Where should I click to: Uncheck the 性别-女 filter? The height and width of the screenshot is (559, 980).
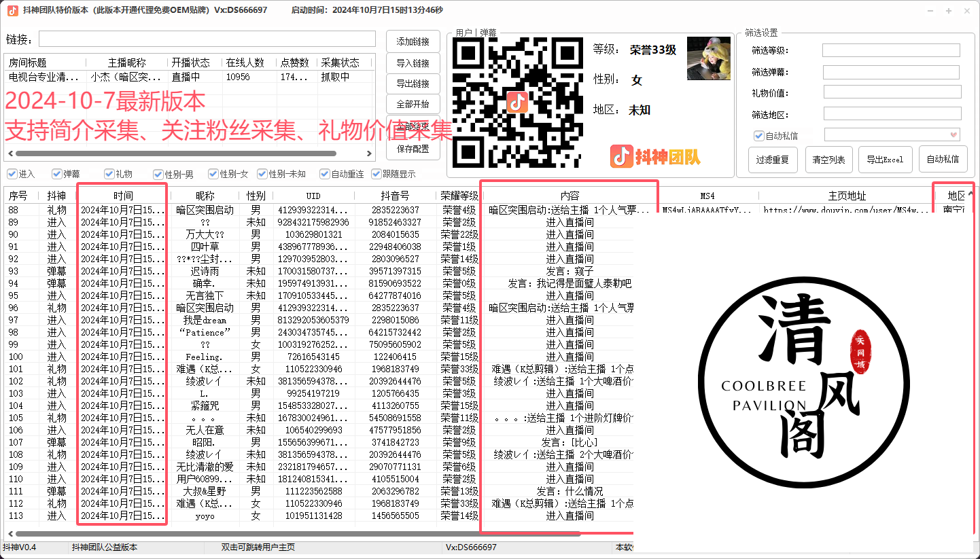213,174
